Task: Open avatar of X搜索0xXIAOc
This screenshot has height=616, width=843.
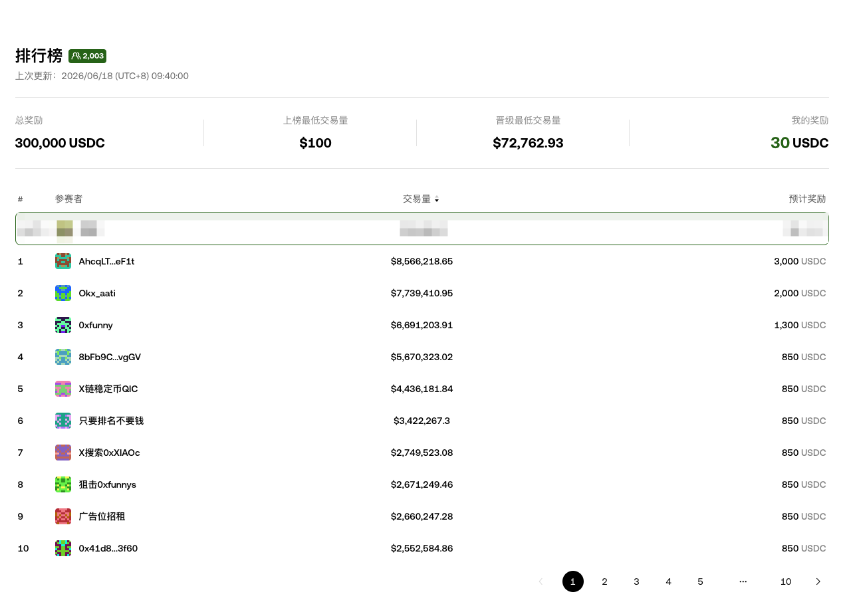Action: click(63, 453)
